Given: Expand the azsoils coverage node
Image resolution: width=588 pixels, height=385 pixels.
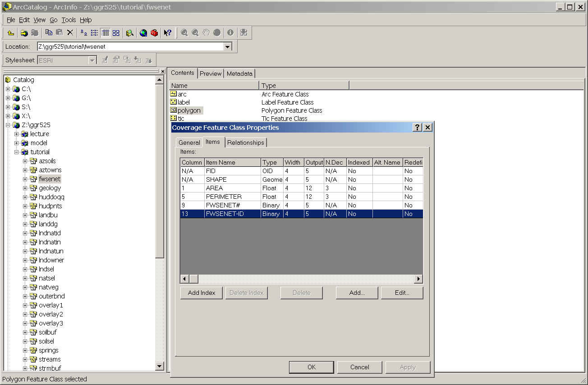Looking at the screenshot, I should point(25,161).
